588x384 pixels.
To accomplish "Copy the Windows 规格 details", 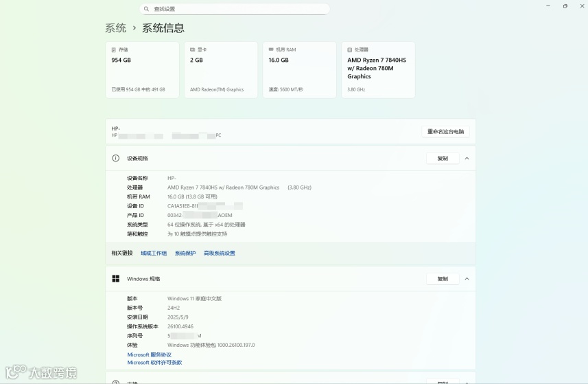I will click(443, 279).
